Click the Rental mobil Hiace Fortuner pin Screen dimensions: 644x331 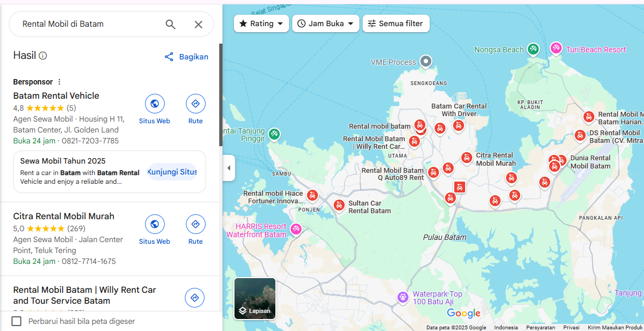(312, 195)
